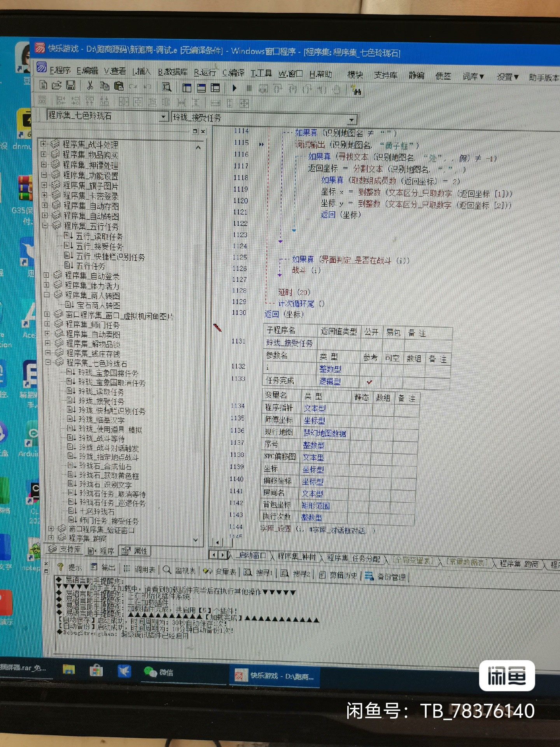Screen dimensions: 560x747
Task: Switch to the 属性 panel tab
Action: 135,551
